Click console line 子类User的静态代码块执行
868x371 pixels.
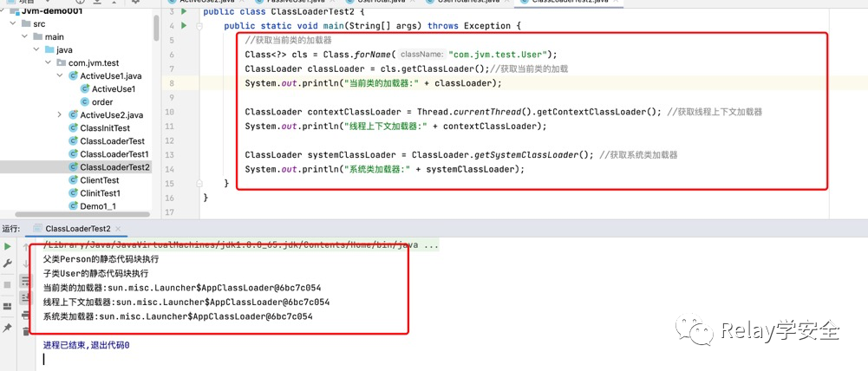click(95, 274)
